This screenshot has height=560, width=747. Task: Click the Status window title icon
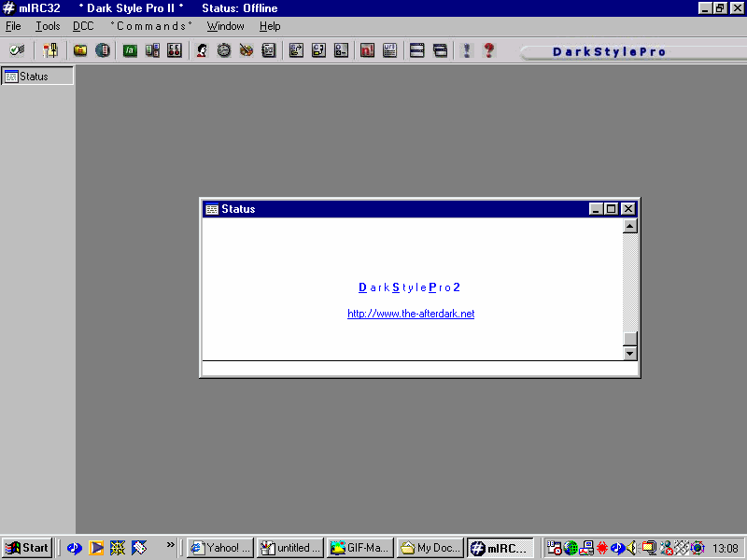[x=212, y=208]
